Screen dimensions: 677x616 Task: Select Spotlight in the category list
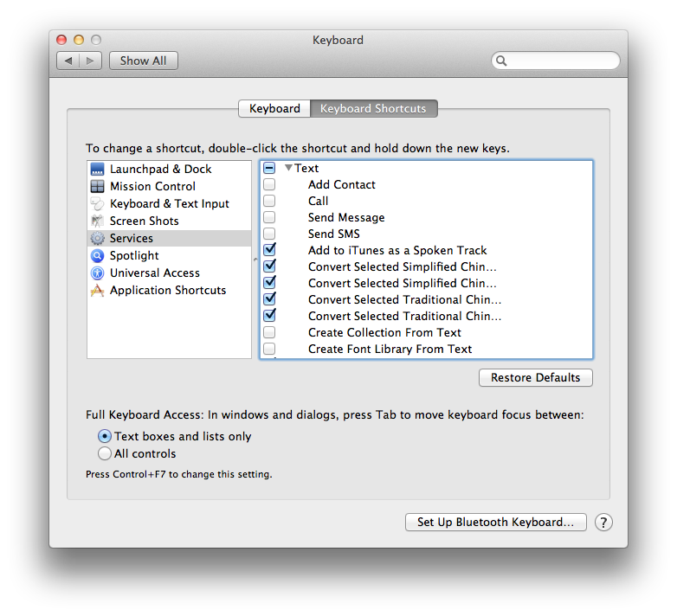170,256
